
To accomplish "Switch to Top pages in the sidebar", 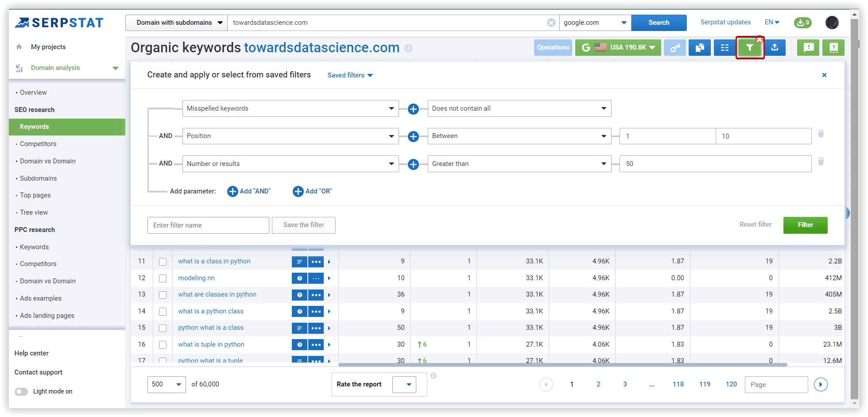I will [x=35, y=195].
